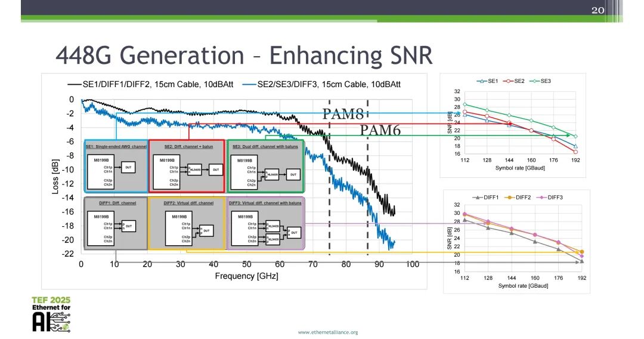Image resolution: width=644 pixels, height=339 pixels.
Task: Click SE3 in the upper SNR chart legend
Action: coord(540,81)
